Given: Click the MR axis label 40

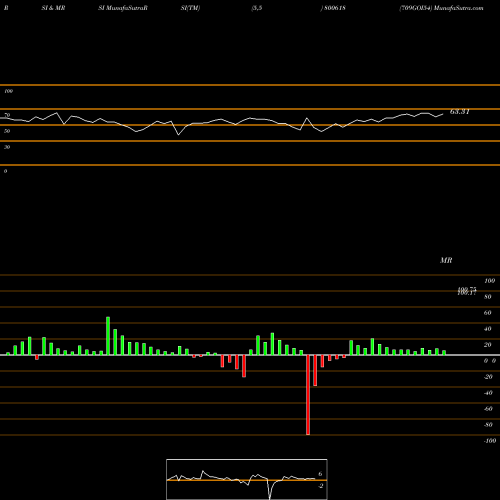Looking at the screenshot, I should point(488,329).
